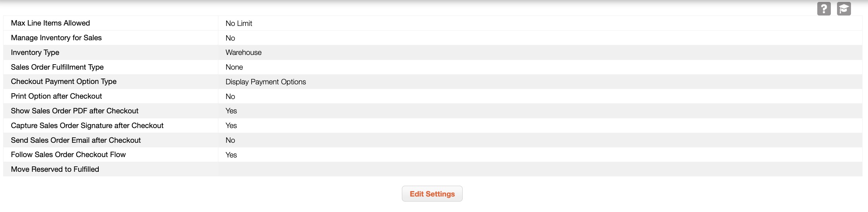
Task: Click the Move Reserved to Fulfilled label
Action: (55, 169)
